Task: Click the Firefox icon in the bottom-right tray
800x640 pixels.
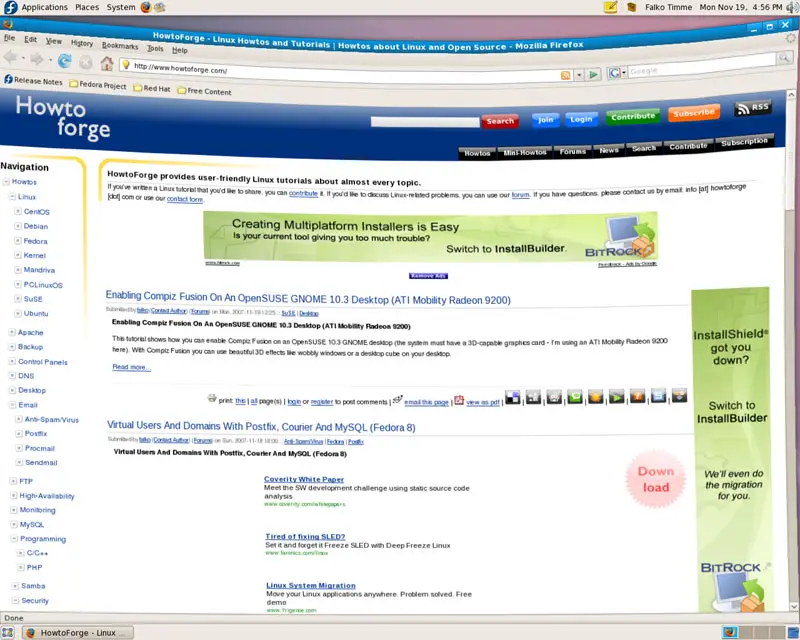Action: (x=730, y=633)
